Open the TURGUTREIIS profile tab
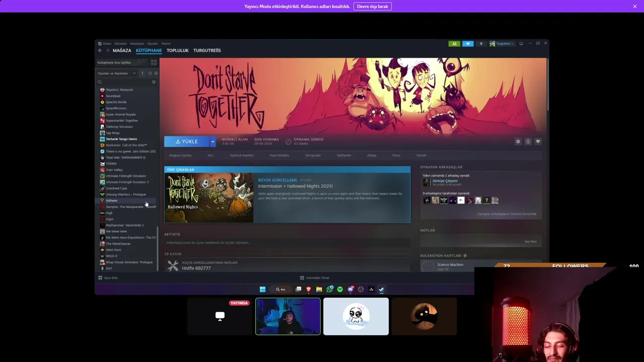 pyautogui.click(x=207, y=50)
